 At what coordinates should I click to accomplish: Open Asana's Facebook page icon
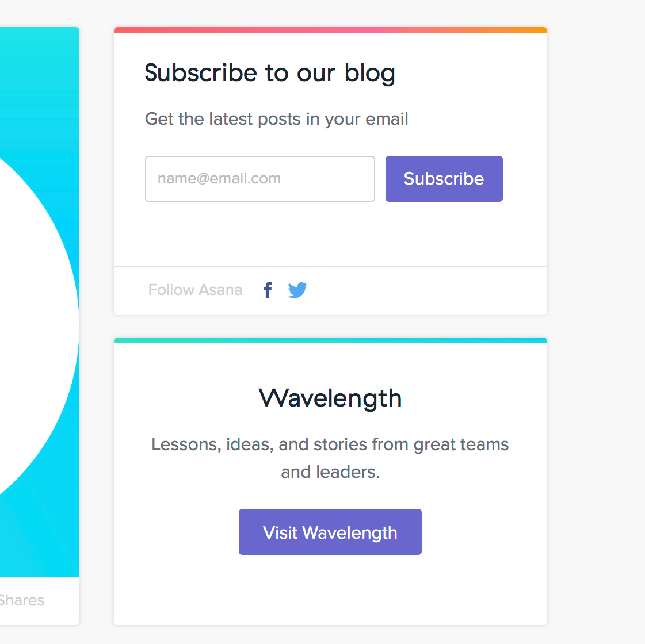click(268, 290)
